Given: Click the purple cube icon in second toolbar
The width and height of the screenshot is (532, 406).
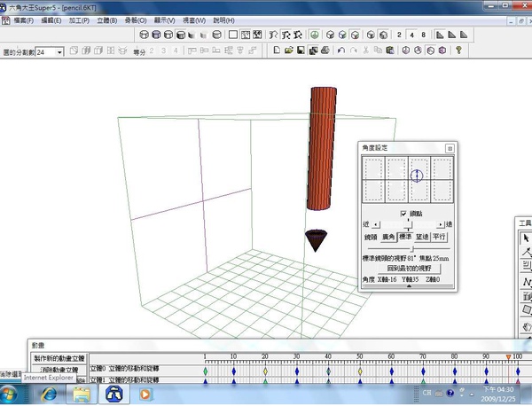Looking at the screenshot, I should 442,51.
